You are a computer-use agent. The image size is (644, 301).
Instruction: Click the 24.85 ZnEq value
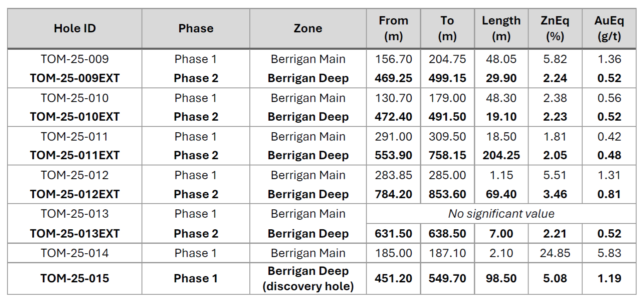coord(555,253)
